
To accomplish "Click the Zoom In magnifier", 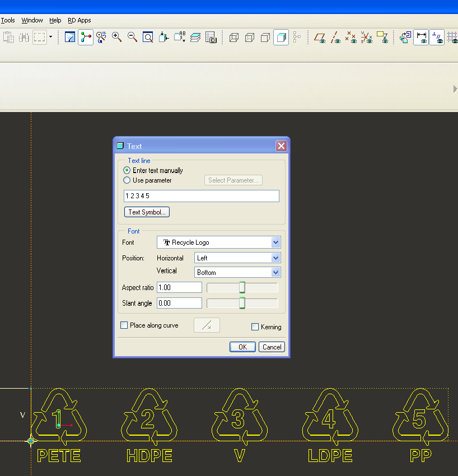I will point(116,38).
